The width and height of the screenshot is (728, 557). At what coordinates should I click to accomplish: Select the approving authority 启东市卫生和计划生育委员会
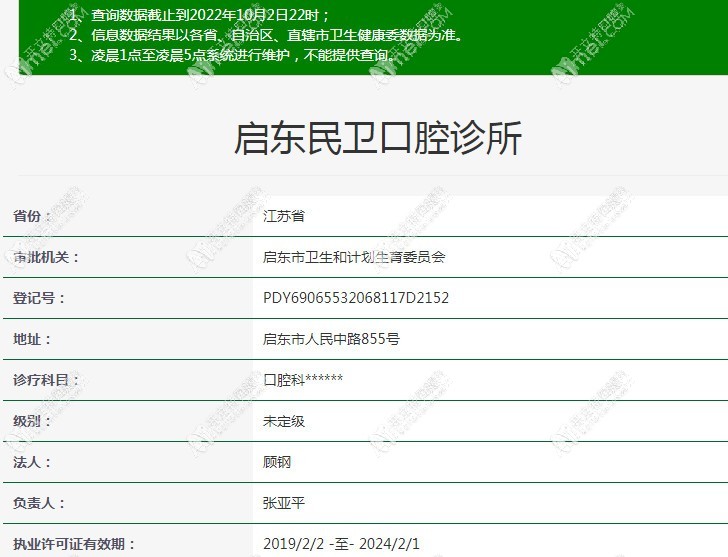(x=353, y=257)
